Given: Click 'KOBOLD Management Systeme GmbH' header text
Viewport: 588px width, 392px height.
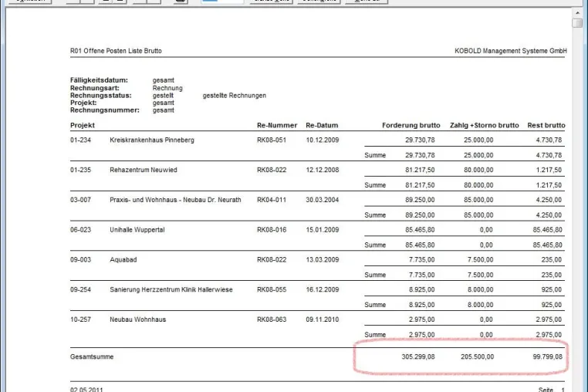Looking at the screenshot, I should click(511, 51).
